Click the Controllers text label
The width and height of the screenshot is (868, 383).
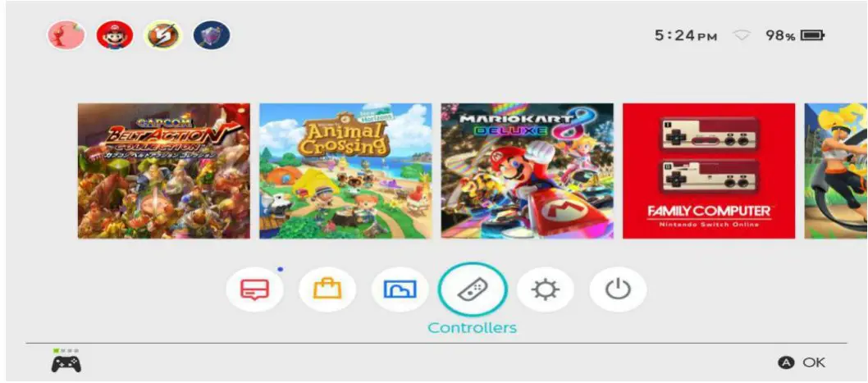point(473,328)
